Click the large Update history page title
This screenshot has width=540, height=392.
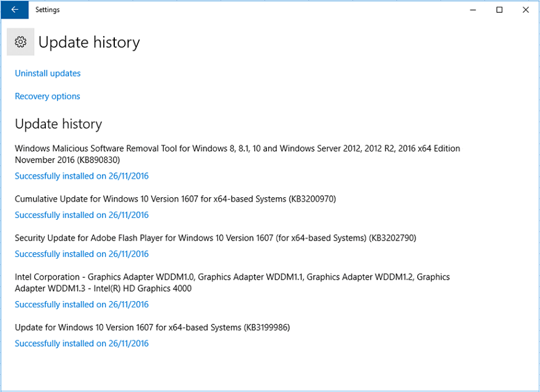coord(89,42)
